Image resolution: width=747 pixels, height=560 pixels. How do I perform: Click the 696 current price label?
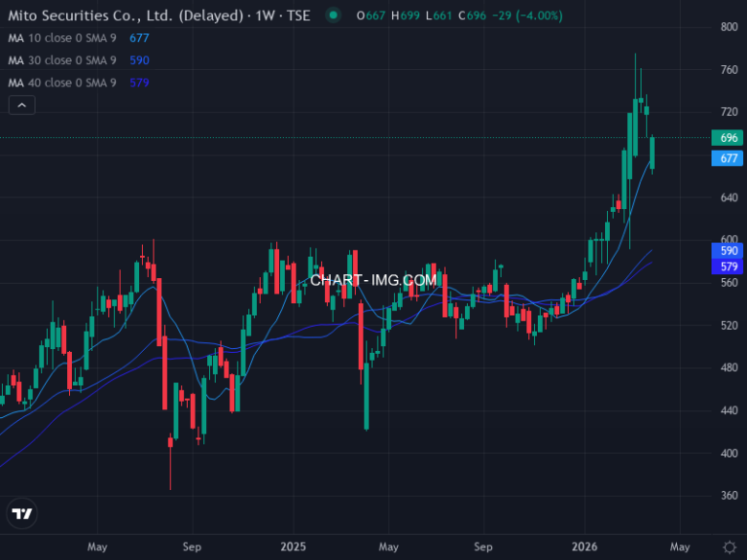[x=728, y=138]
